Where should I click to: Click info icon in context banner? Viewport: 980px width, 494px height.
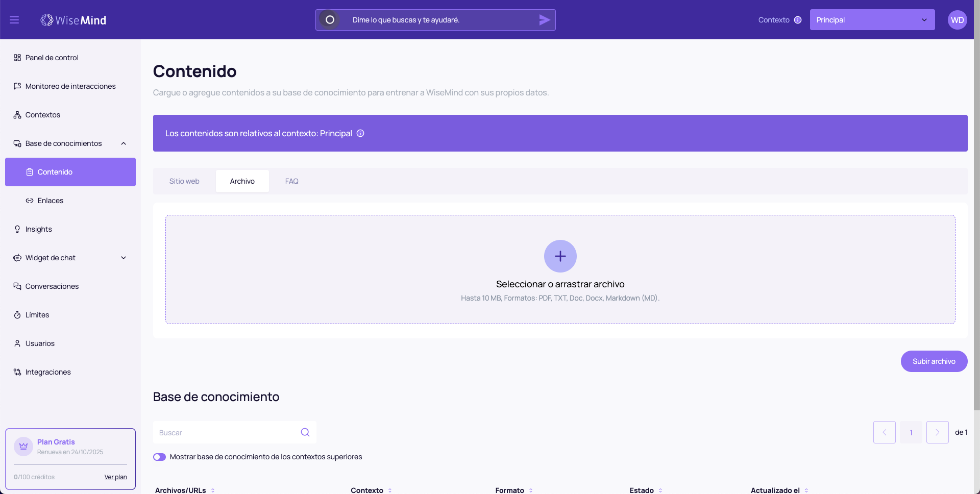point(360,133)
